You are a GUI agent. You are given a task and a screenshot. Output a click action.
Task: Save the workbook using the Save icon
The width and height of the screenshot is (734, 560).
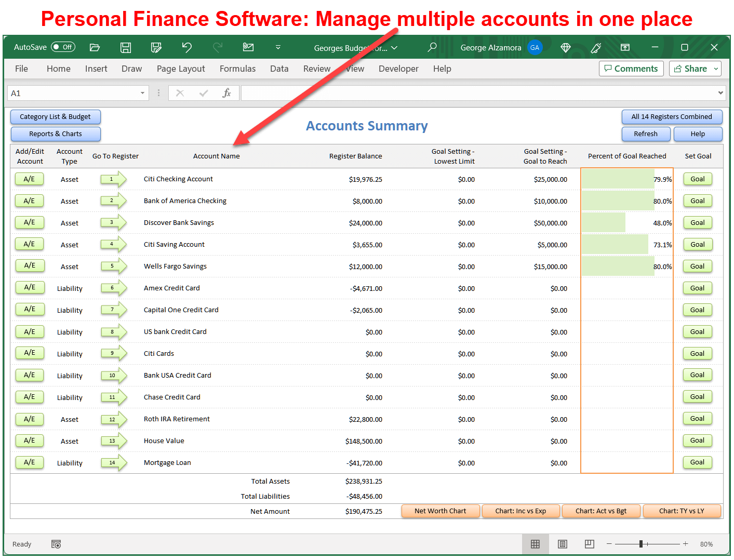point(125,47)
